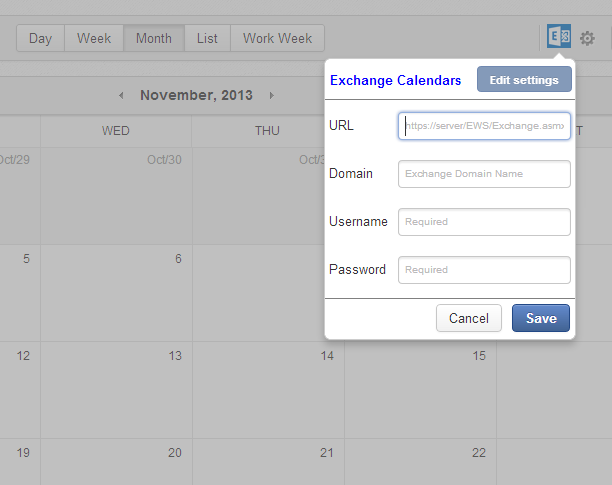The image size is (612, 485).
Task: Cancel the Exchange settings dialog
Action: pyautogui.click(x=469, y=318)
